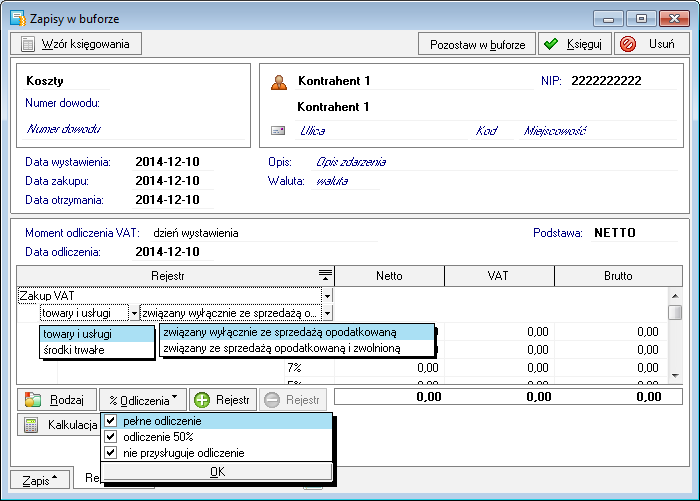Image resolution: width=700 pixels, height=501 pixels.
Task: Choose związany ze sprzedażą opodatkowaną i zwolnioną
Action: click(x=297, y=348)
